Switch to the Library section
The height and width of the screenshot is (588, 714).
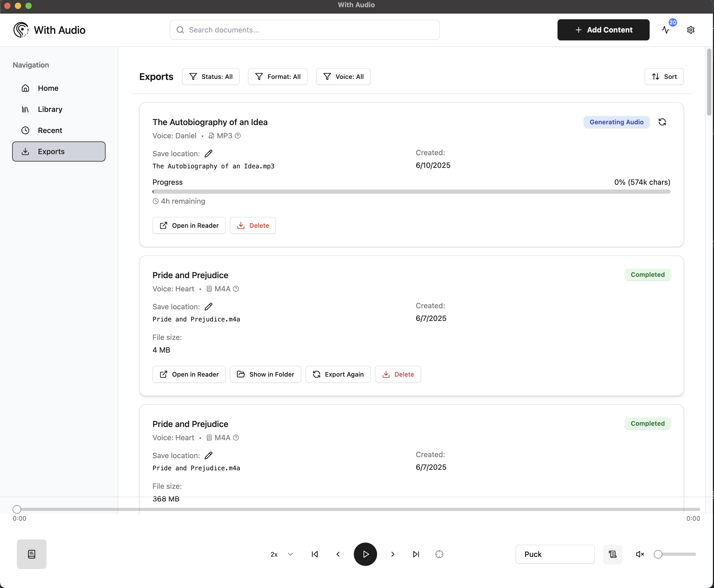[50, 109]
